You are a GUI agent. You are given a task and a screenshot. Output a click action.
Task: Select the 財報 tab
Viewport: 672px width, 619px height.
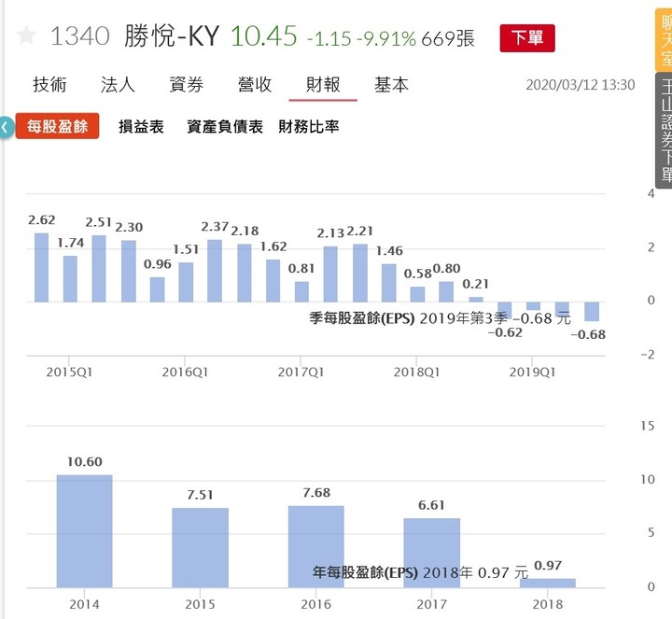click(323, 84)
